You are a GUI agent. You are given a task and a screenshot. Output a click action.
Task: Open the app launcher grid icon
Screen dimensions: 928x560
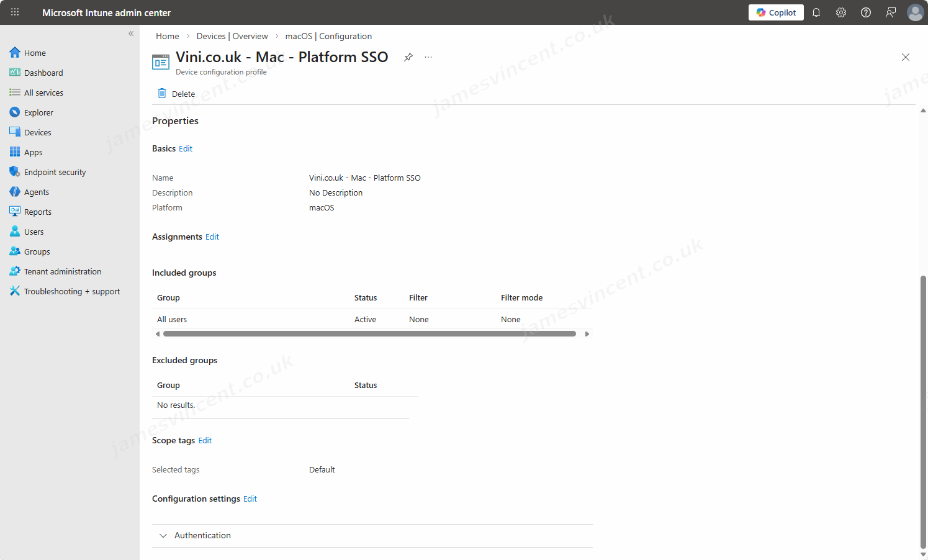pos(15,12)
